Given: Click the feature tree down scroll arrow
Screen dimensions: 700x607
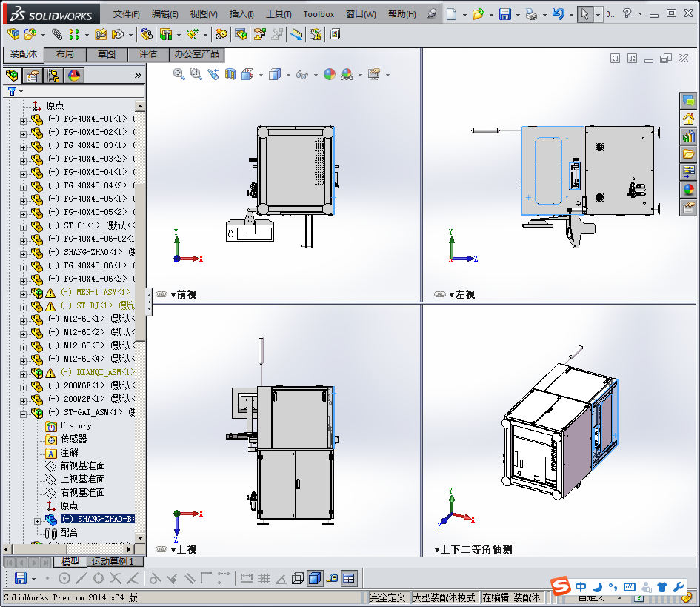Looking at the screenshot, I should pyautogui.click(x=140, y=538).
